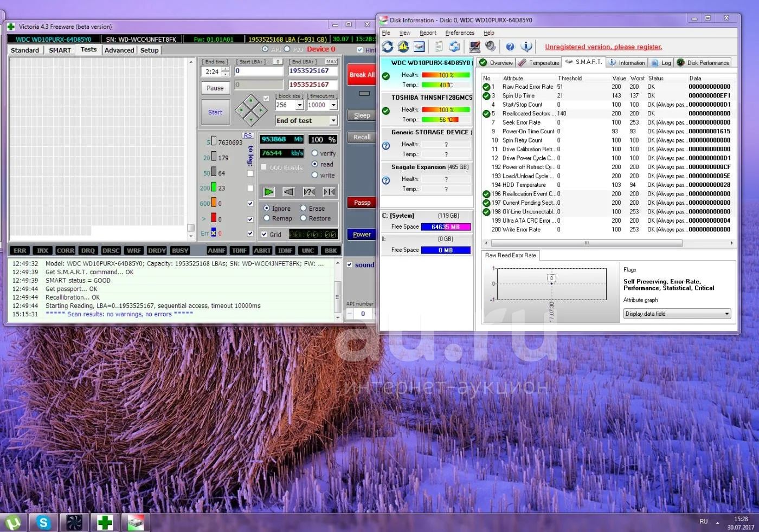Open the timeout ms dropdown
This screenshot has height=532, width=759.
click(x=333, y=105)
